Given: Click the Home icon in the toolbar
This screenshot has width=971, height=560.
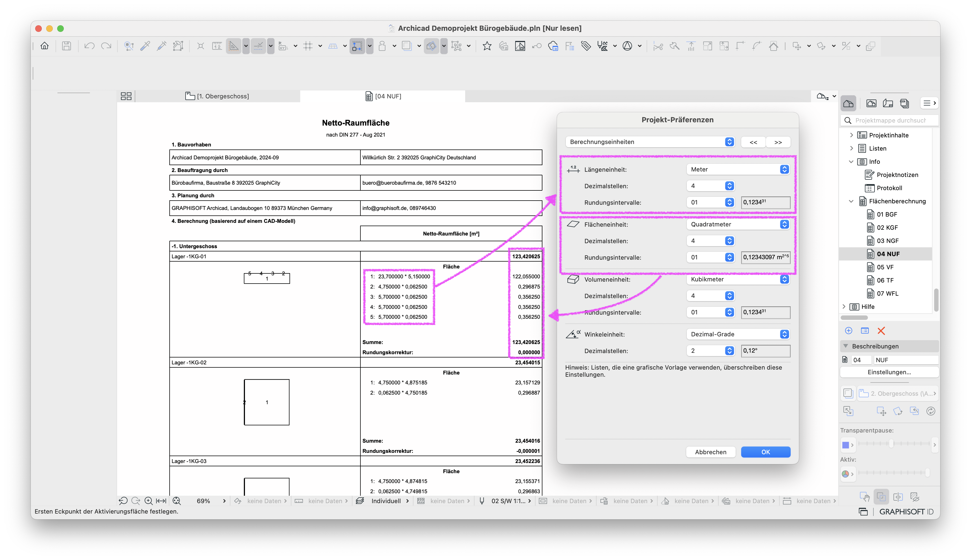Looking at the screenshot, I should pos(45,46).
